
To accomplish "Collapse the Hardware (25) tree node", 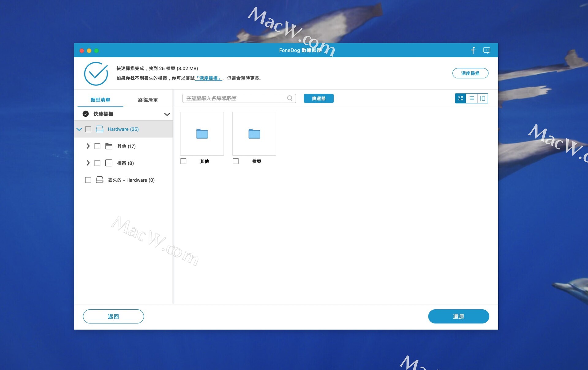I will click(x=79, y=129).
